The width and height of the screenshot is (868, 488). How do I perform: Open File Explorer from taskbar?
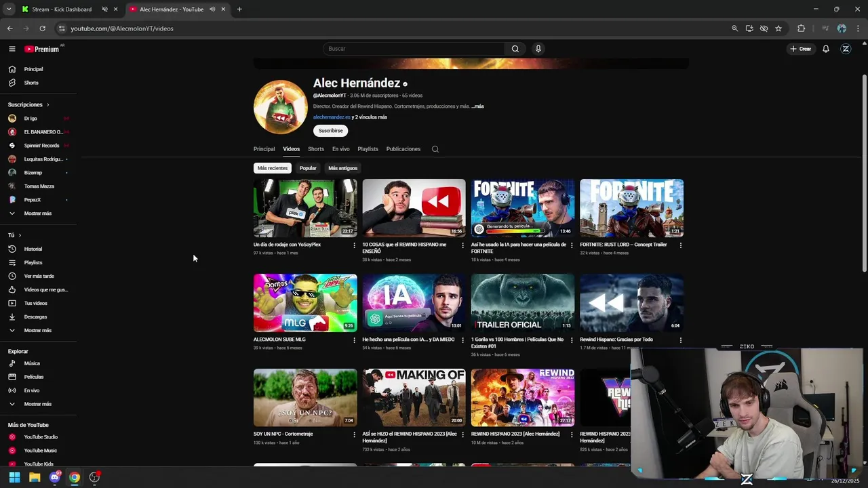(x=35, y=477)
